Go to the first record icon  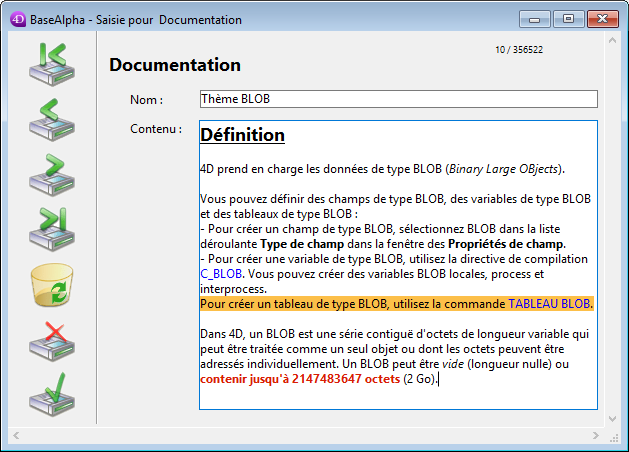tap(52, 64)
